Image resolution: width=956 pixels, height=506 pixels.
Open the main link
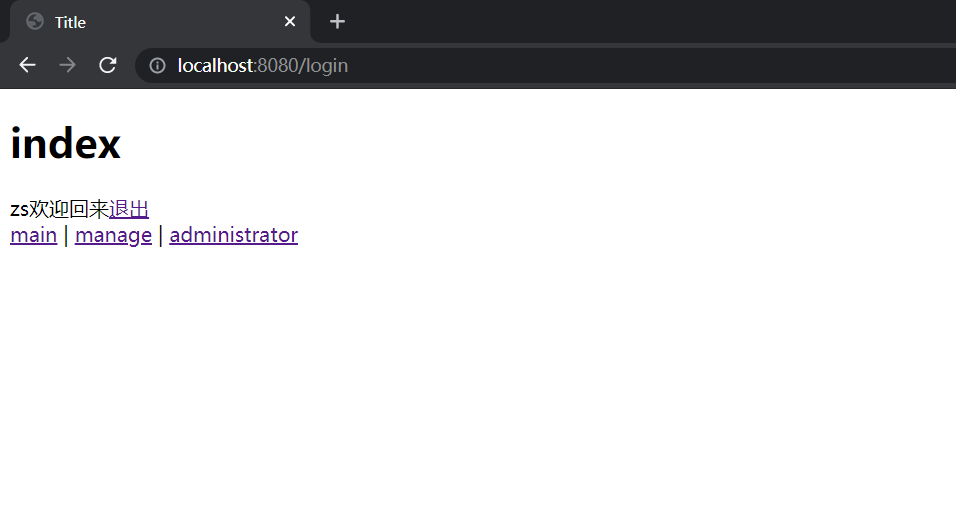[34, 235]
